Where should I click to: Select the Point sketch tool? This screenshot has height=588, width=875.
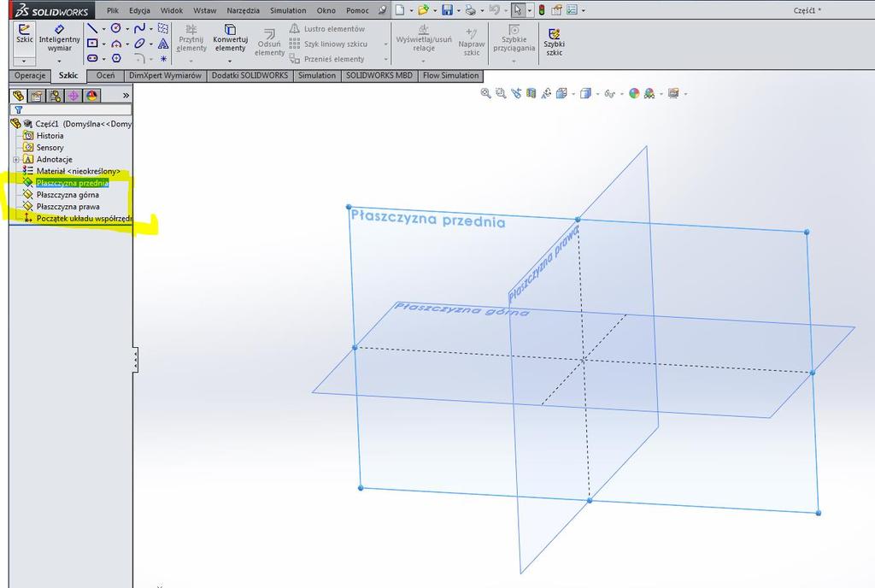[163, 58]
